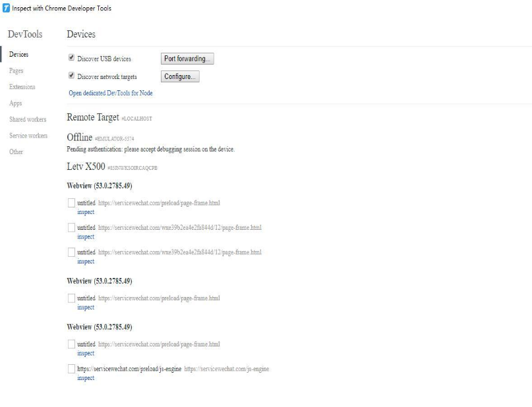Click the Pending authentication message
The height and width of the screenshot is (407, 532).
click(x=151, y=149)
